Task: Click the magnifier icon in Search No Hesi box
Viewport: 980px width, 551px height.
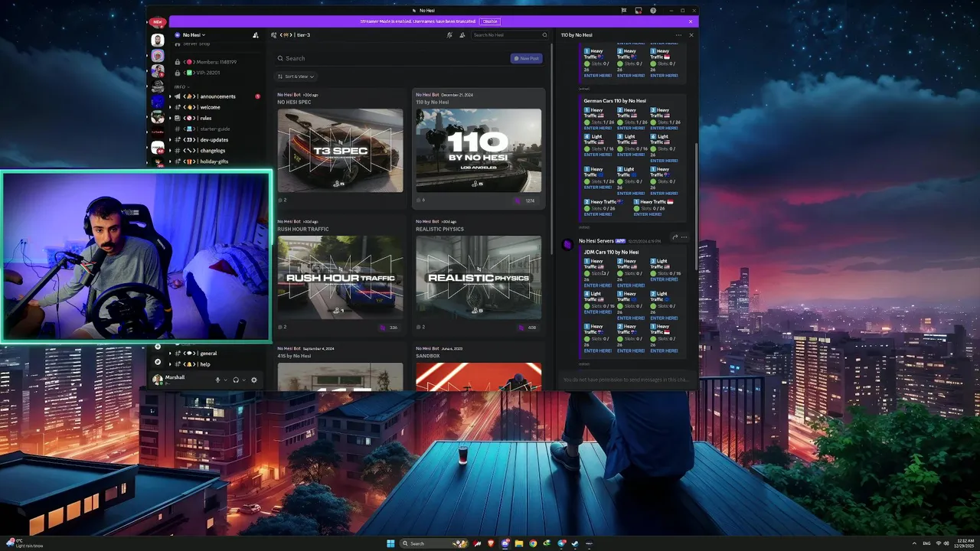Action: 544,35
